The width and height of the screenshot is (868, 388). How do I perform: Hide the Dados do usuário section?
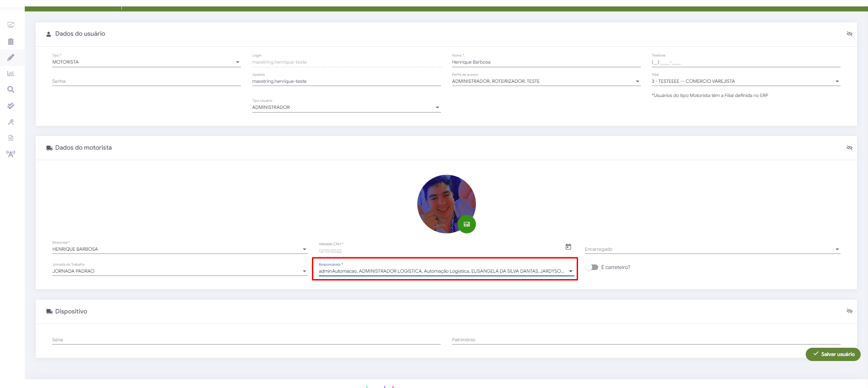click(x=849, y=34)
